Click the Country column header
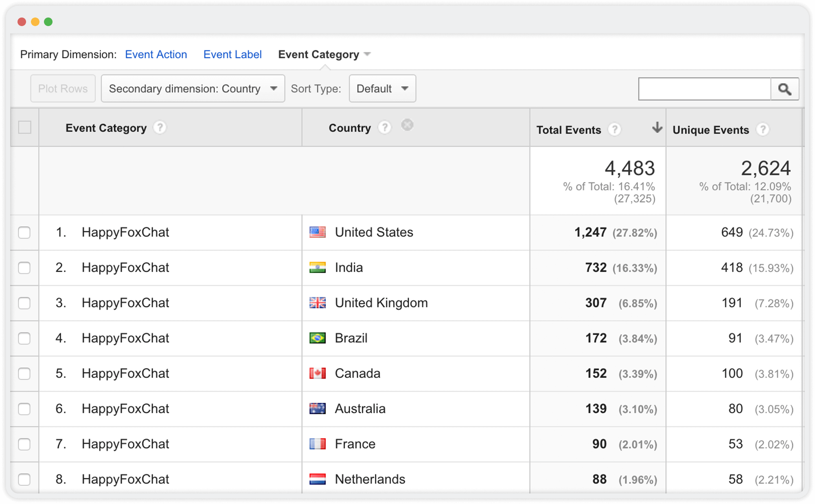 [350, 128]
